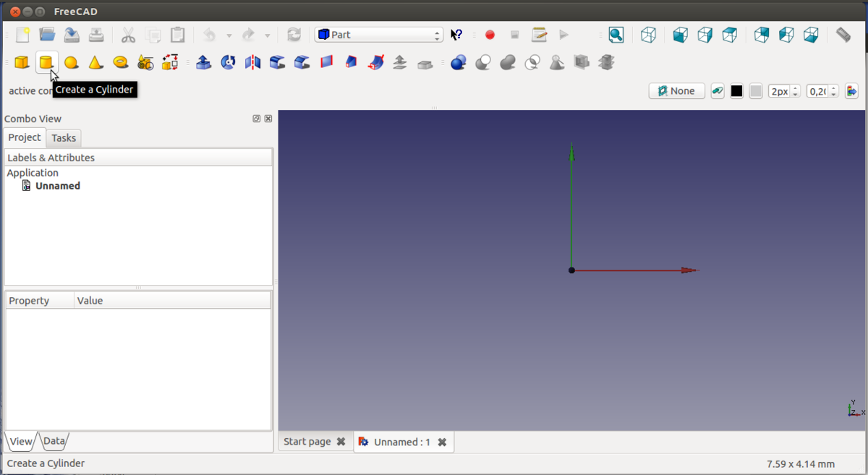This screenshot has height=475, width=868.
Task: Pick the black line color swatch
Action: (736, 91)
